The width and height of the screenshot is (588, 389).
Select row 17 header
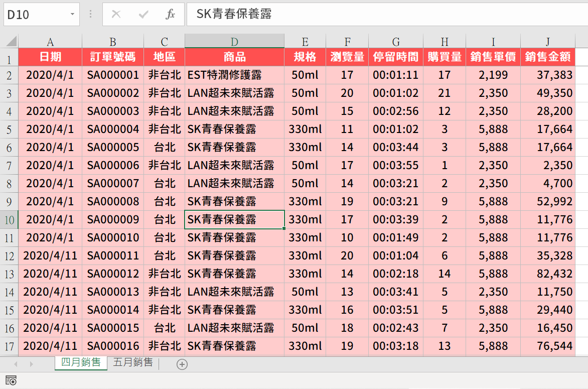point(9,346)
